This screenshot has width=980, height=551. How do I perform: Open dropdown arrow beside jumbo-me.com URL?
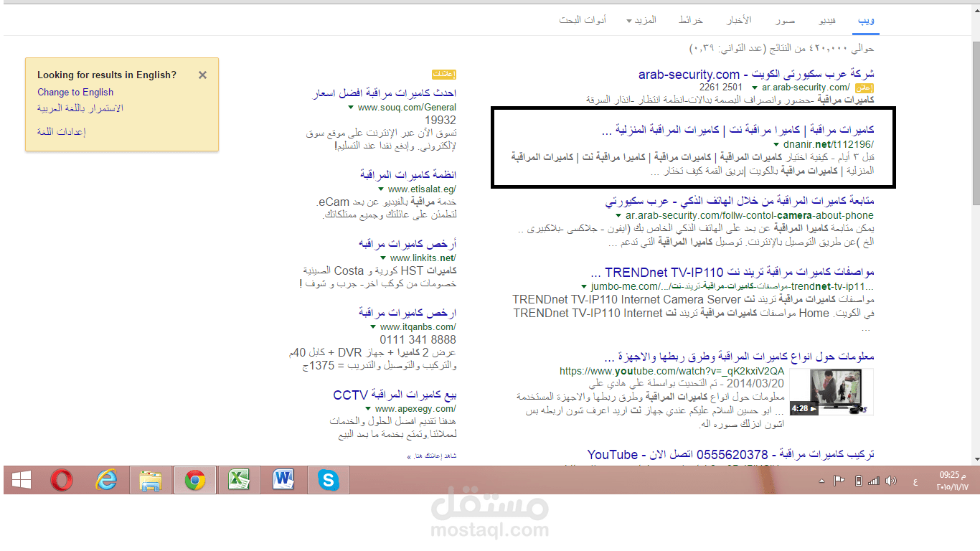(x=585, y=286)
